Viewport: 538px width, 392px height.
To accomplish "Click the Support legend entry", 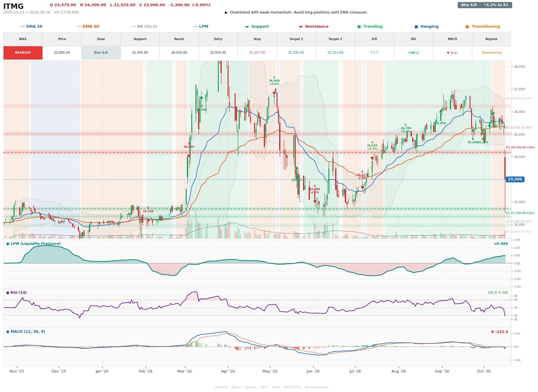I will coord(257,27).
